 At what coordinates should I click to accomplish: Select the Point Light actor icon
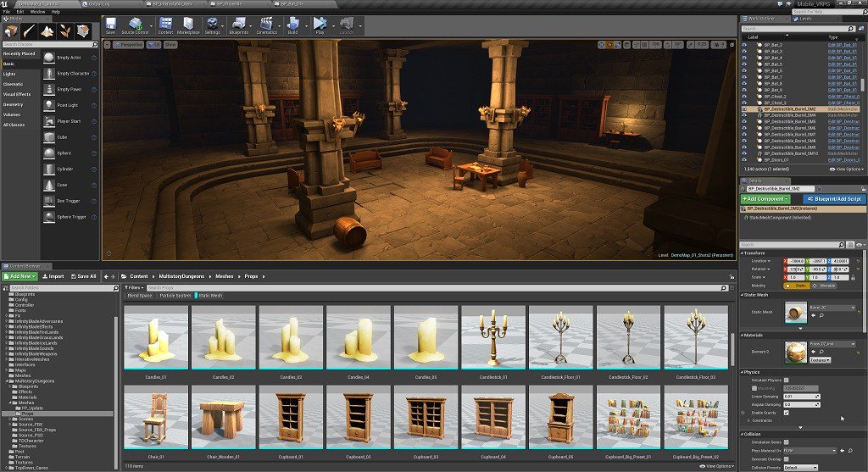coord(49,105)
